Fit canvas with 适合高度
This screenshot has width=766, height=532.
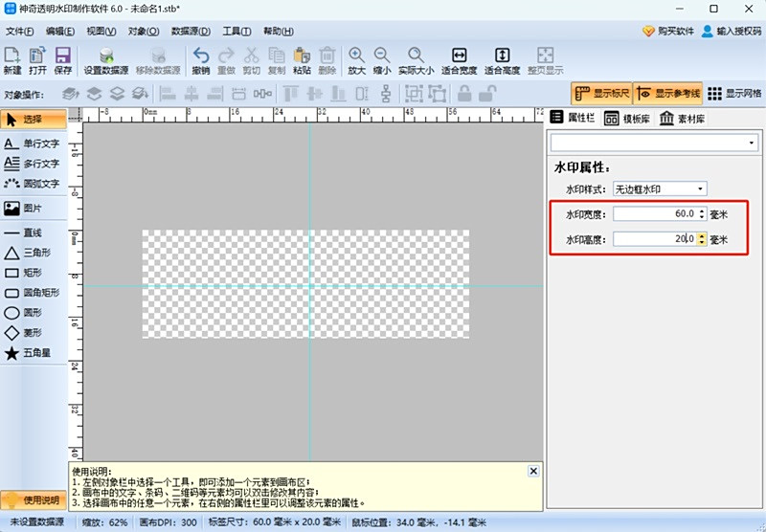502,60
